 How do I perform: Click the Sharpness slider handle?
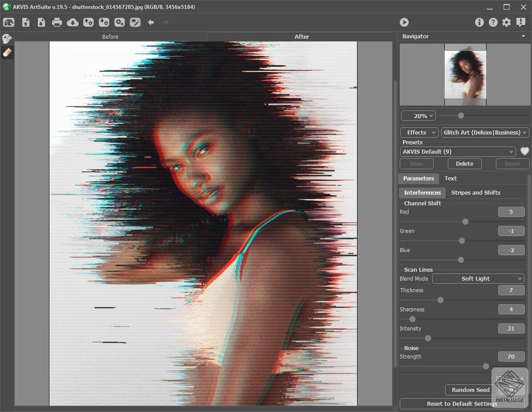412,319
